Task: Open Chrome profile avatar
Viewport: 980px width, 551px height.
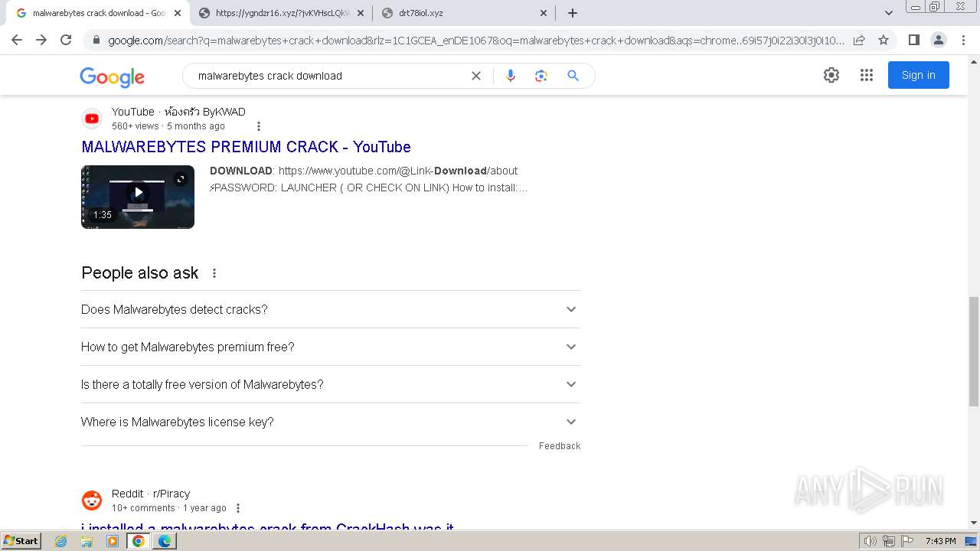Action: (x=938, y=40)
